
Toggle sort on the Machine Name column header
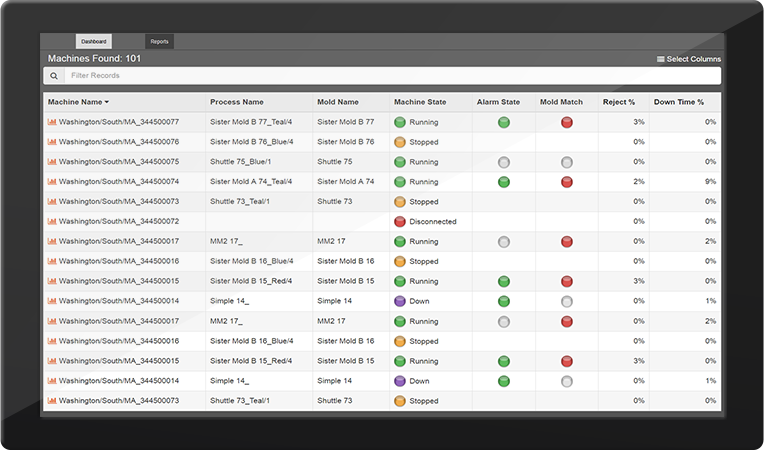click(78, 102)
